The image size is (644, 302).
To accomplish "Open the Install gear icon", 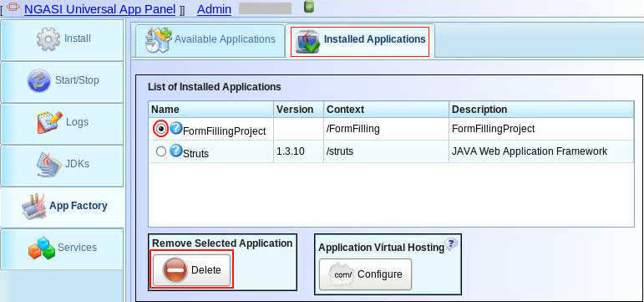I will point(48,39).
